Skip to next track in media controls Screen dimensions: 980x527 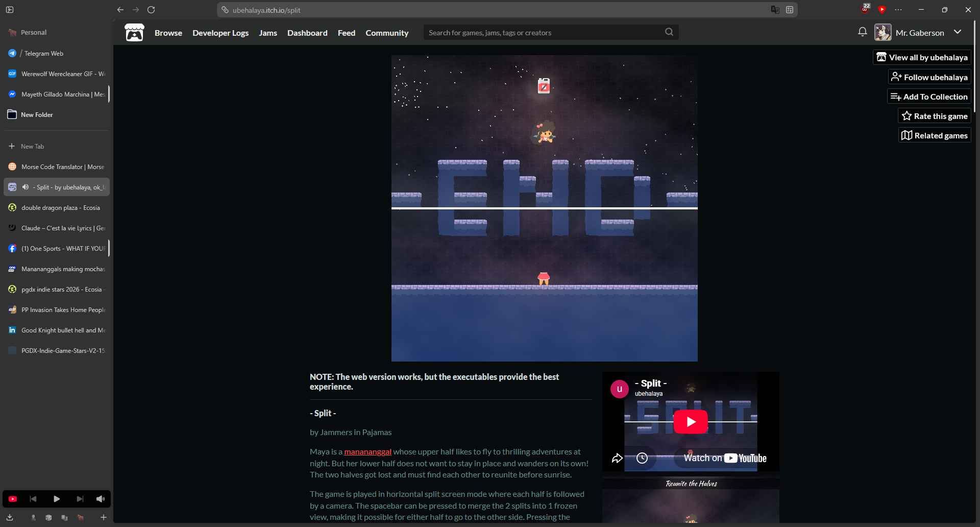pos(80,499)
